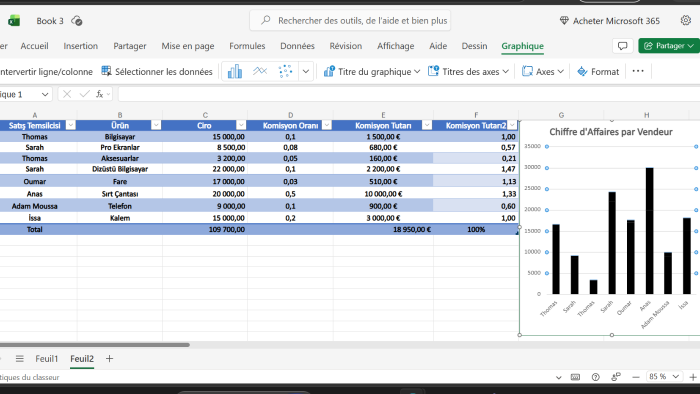
Task: Open the all sheets list icon
Action: point(19,358)
